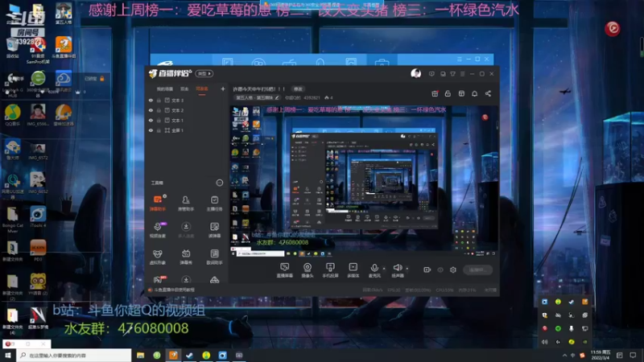Click the notification bell icon
Viewport: 644px width, 362px height.
pos(474,93)
